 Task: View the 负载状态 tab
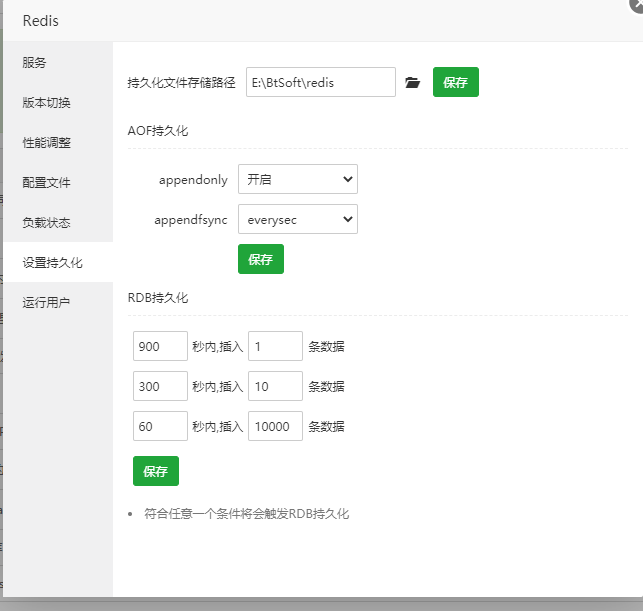(58, 222)
